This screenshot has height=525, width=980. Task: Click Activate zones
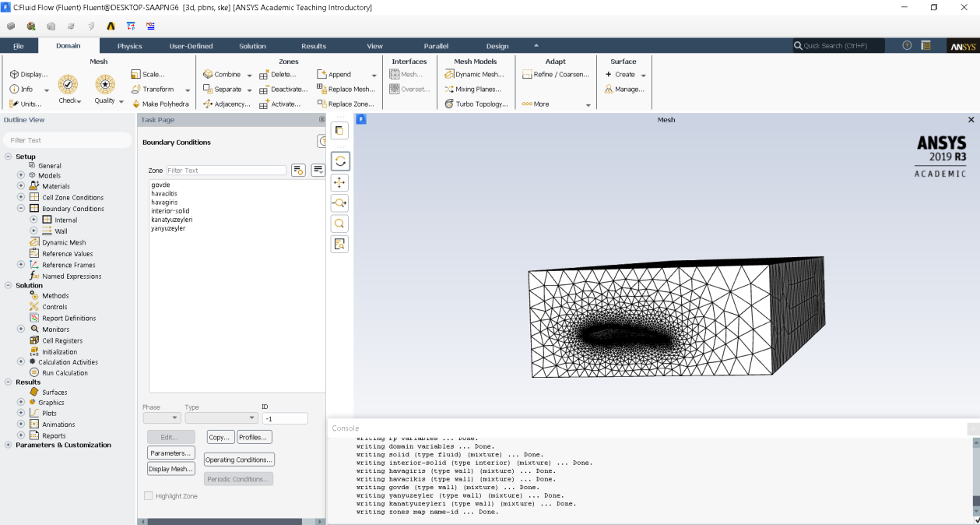point(280,104)
